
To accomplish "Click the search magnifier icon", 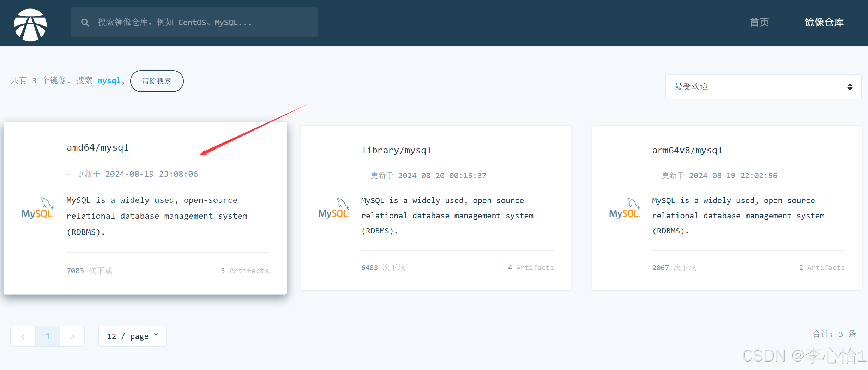I will 85,23.
